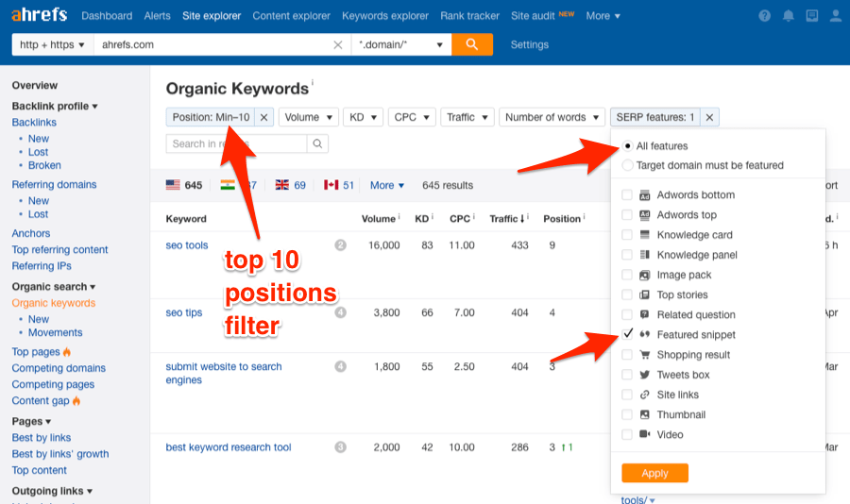This screenshot has width=850, height=504.
Task: Click the search-in-results magnifier icon
Action: [x=317, y=143]
